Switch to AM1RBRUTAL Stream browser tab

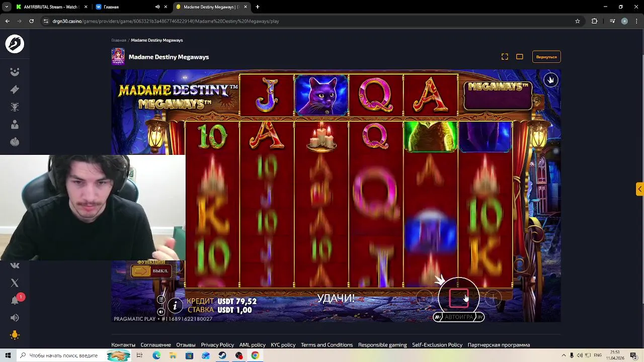(x=50, y=7)
